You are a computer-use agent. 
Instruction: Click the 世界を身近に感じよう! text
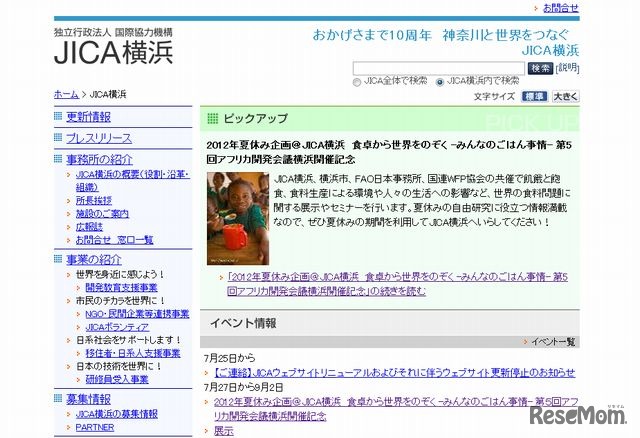coord(120,274)
